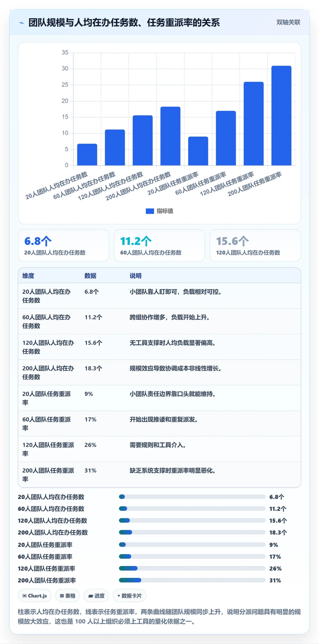Click progress bar for 60人团队人均在办任务数
The width and height of the screenshot is (319, 644).
(192, 508)
